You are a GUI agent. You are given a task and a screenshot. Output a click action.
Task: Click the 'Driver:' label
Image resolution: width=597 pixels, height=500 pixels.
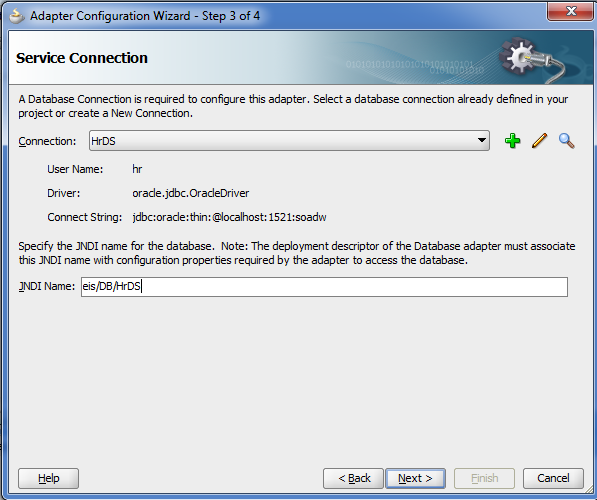pyautogui.click(x=64, y=193)
